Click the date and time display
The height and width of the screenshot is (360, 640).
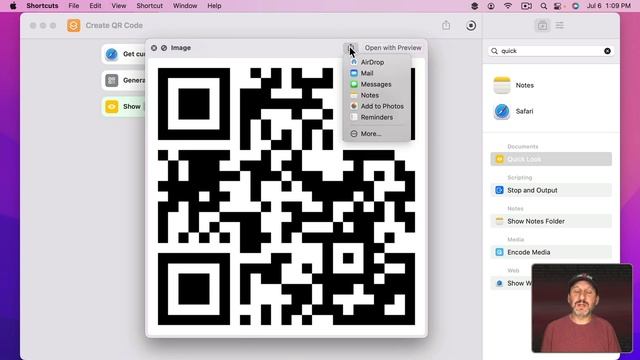(x=608, y=6)
